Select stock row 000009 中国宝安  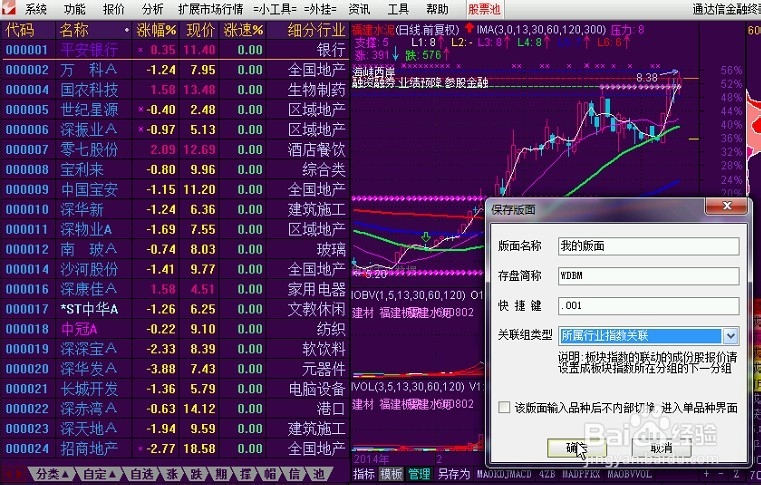pyautogui.click(x=175, y=189)
